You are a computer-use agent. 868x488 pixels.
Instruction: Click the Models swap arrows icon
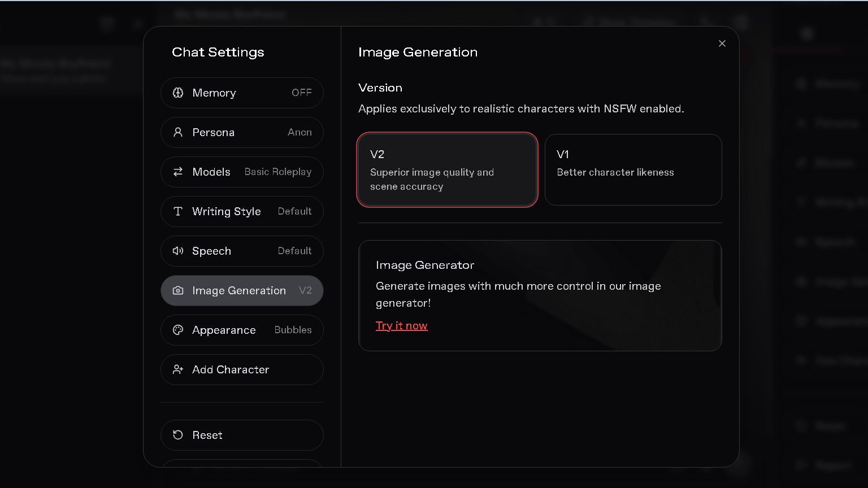pos(178,172)
